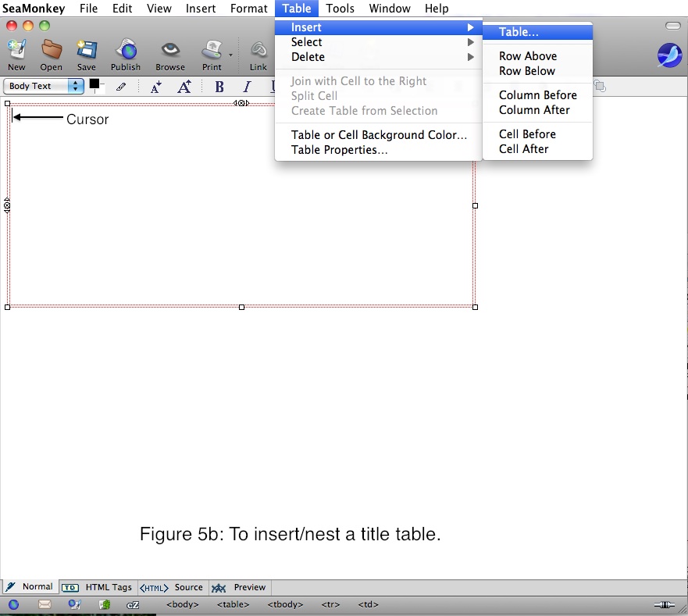Toggle italic formatting
The width and height of the screenshot is (688, 616).
(x=248, y=87)
